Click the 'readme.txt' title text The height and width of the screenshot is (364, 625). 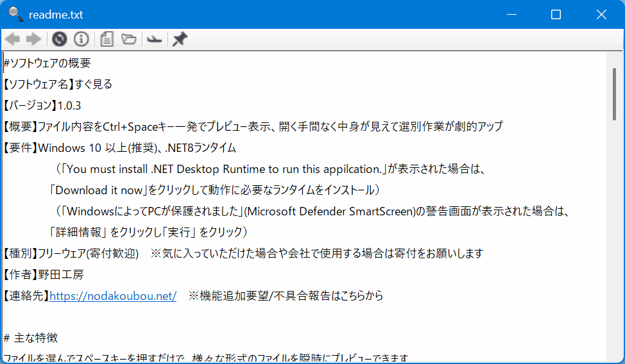pos(56,15)
